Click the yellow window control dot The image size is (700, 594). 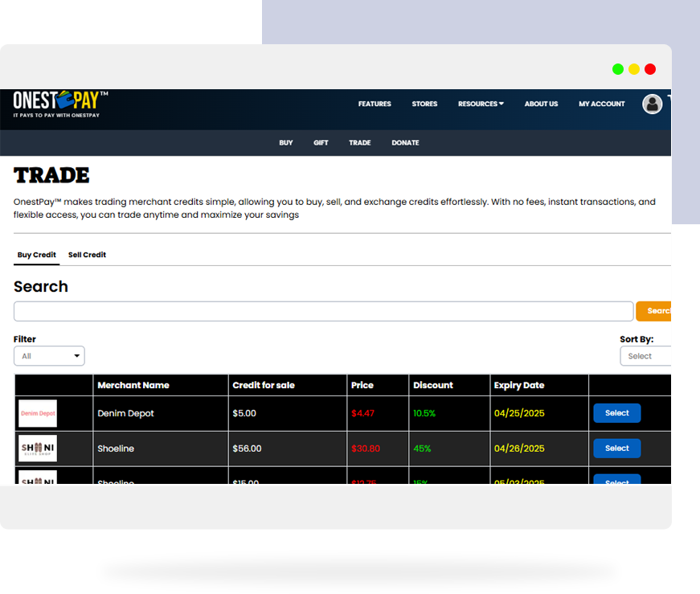click(634, 69)
